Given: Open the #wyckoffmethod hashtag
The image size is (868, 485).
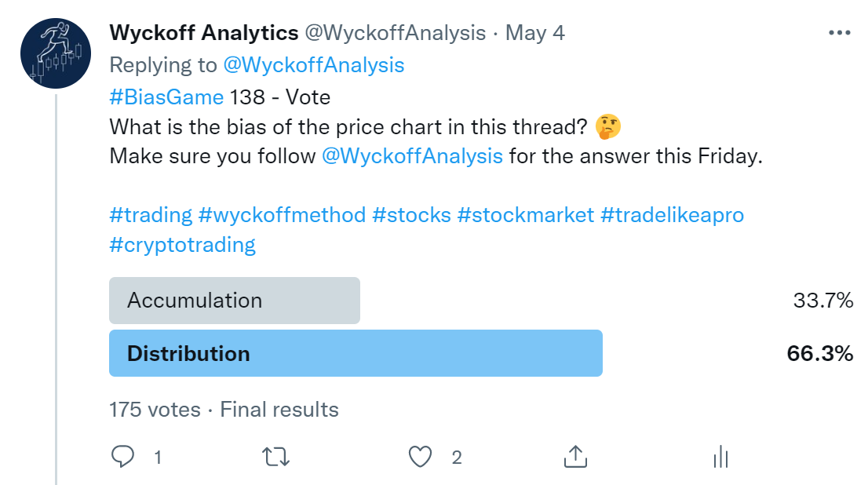Looking at the screenshot, I should [x=283, y=215].
